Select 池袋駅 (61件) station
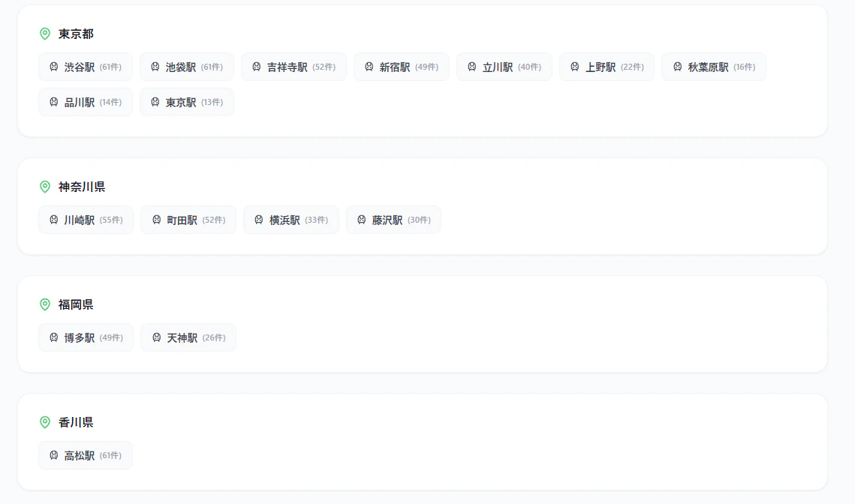The height and width of the screenshot is (504, 855). (x=187, y=67)
